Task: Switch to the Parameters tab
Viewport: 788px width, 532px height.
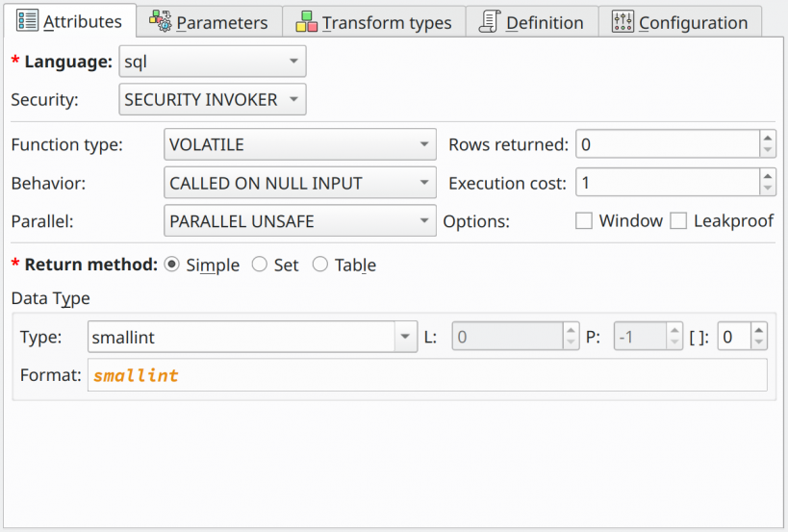Action: [x=209, y=22]
